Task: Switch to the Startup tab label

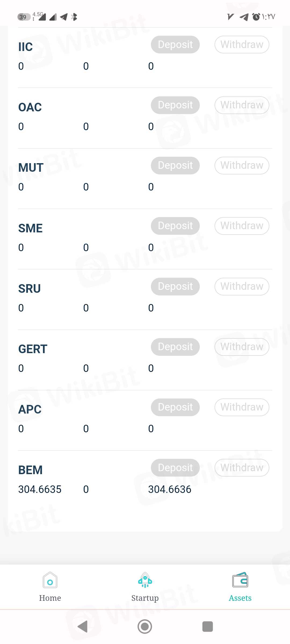Action: (145, 598)
